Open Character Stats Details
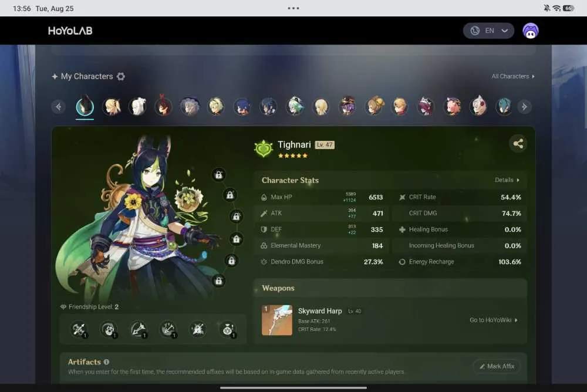The image size is (587, 392). coord(507,180)
